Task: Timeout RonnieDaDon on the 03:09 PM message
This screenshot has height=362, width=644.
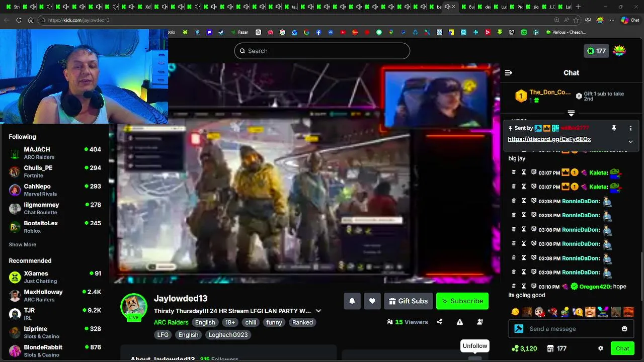Action: point(524,272)
